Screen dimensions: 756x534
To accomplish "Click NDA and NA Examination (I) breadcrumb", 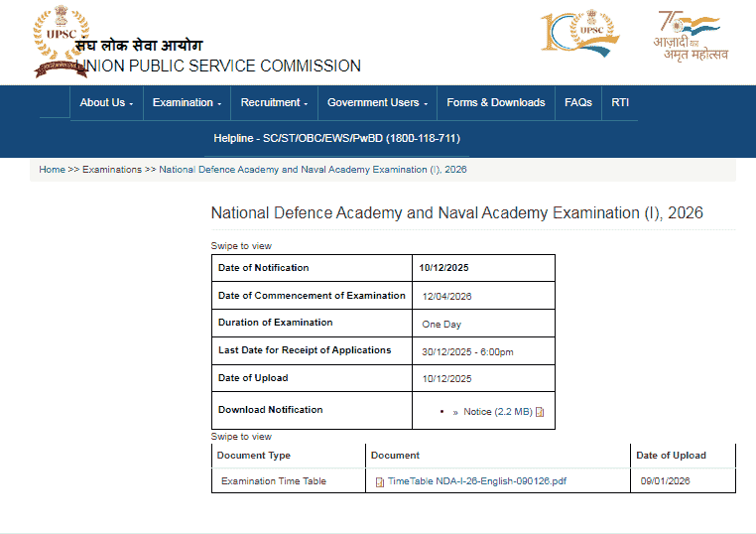I will pos(313,170).
